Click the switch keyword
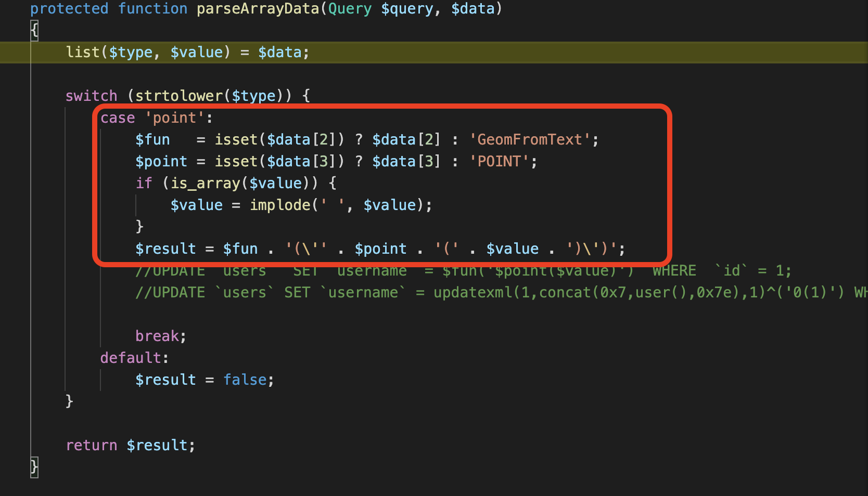Screen dimensions: 868x496 point(92,96)
